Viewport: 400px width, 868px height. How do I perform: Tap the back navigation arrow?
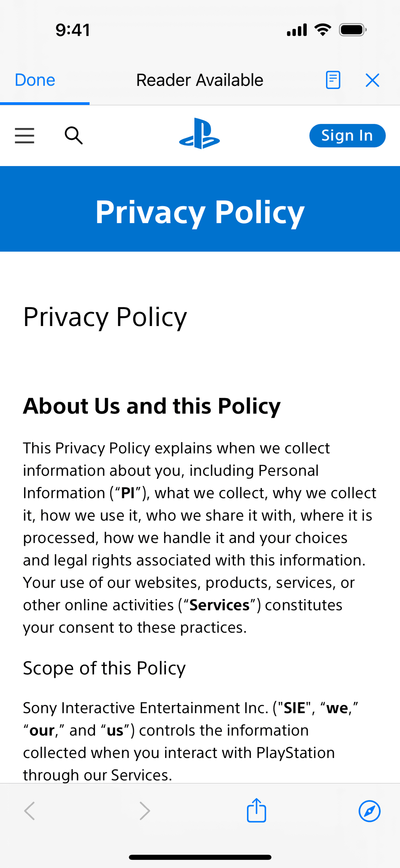30,811
